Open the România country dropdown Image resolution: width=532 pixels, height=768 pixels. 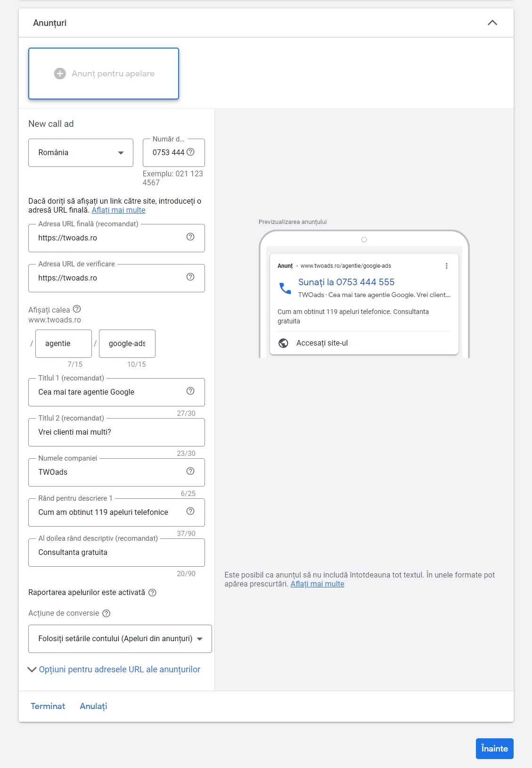click(x=81, y=153)
